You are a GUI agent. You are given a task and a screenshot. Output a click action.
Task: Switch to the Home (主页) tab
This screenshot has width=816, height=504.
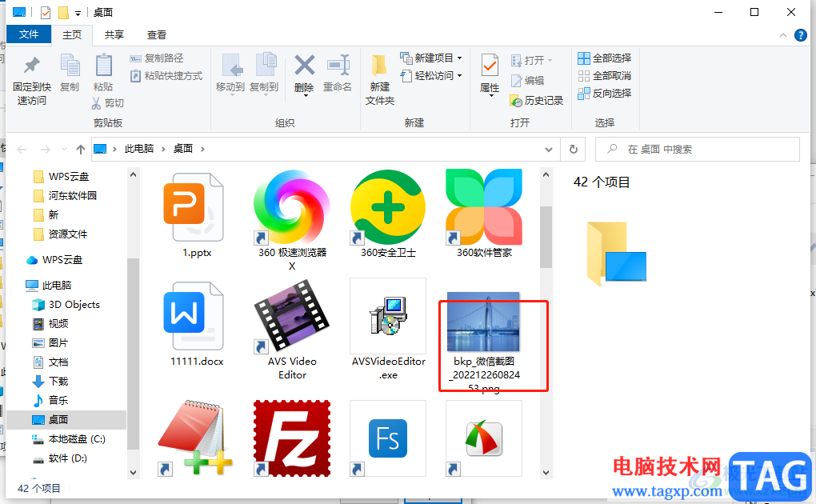(72, 35)
